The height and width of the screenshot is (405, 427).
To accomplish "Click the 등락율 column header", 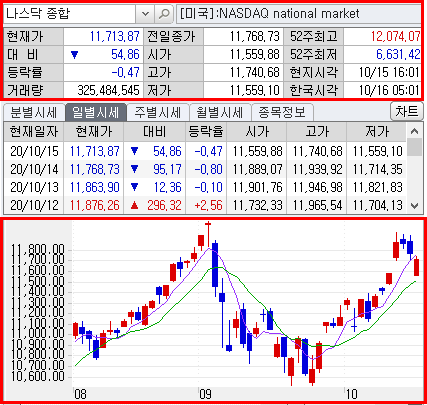I will point(206,132).
